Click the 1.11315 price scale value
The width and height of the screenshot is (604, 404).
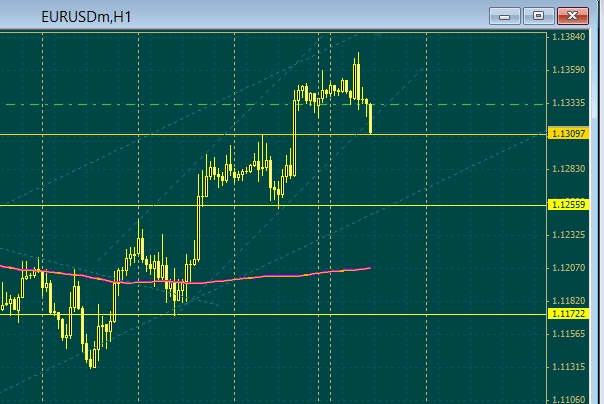tap(569, 367)
